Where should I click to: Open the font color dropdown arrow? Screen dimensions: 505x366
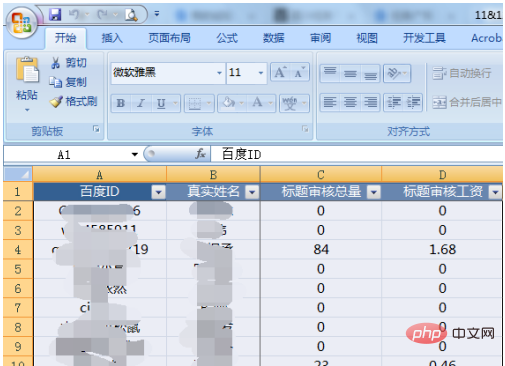coord(271,103)
